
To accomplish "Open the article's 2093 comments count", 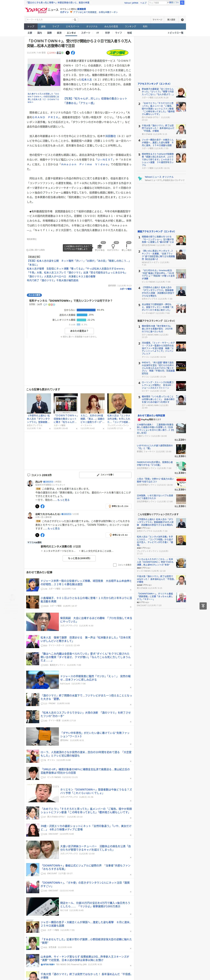I will click(x=52, y=53).
